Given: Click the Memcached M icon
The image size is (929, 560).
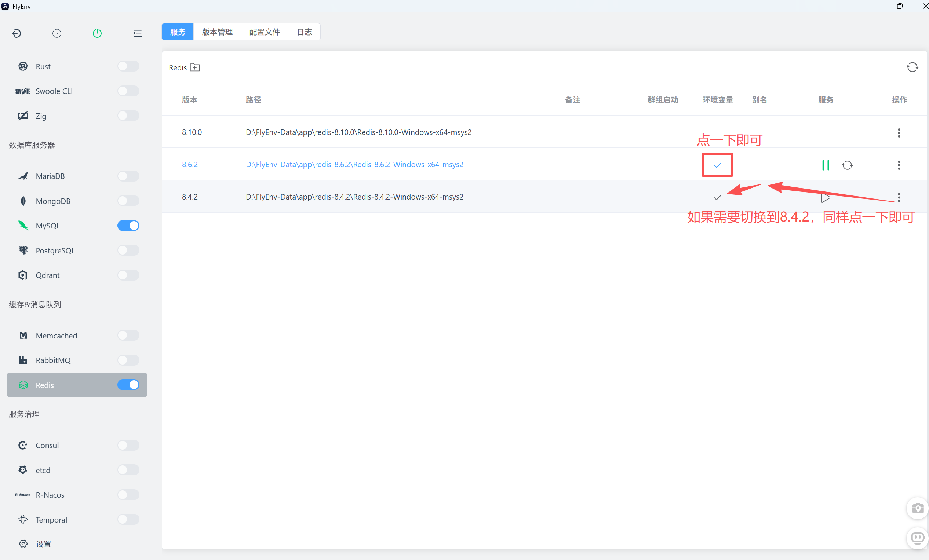Looking at the screenshot, I should tap(23, 336).
